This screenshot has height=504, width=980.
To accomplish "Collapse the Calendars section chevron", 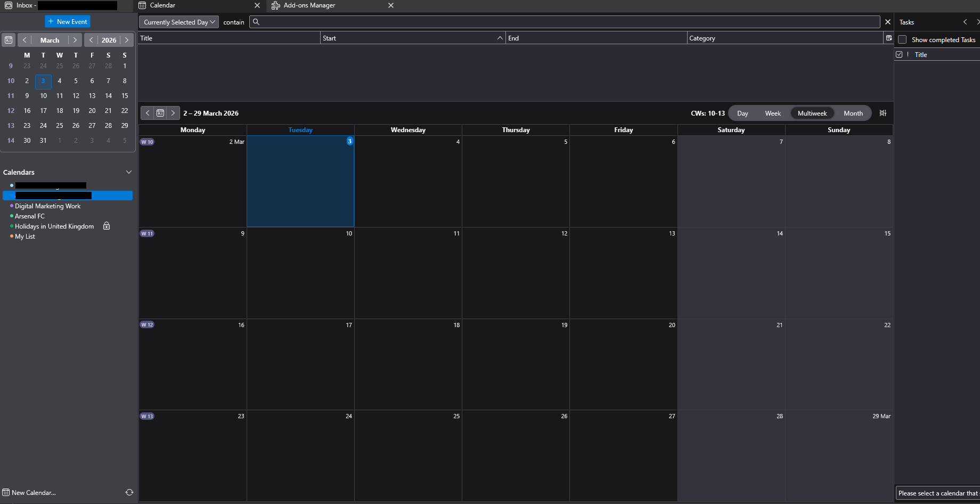I will pyautogui.click(x=128, y=172).
